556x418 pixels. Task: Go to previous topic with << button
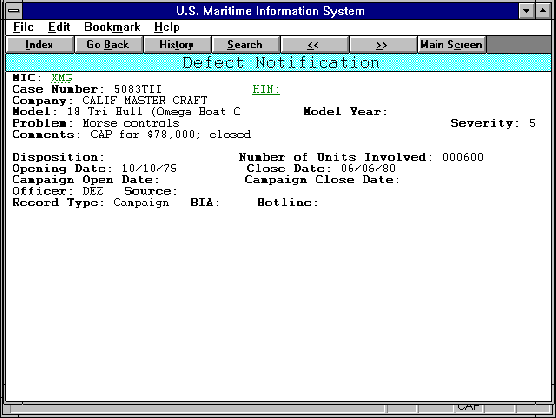click(314, 45)
